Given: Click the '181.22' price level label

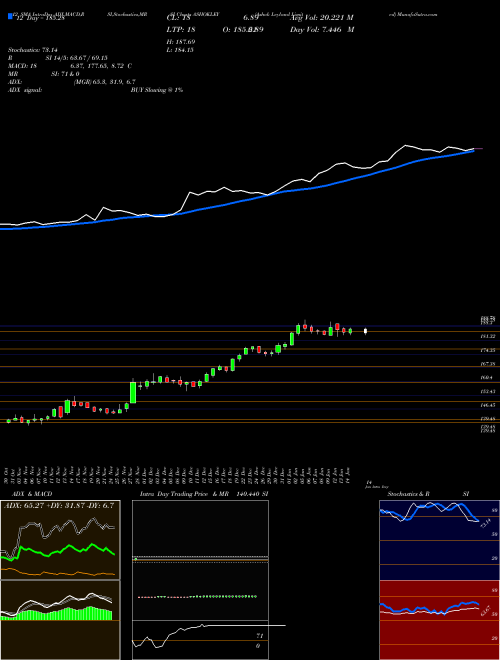Looking at the screenshot, I should point(488,336).
